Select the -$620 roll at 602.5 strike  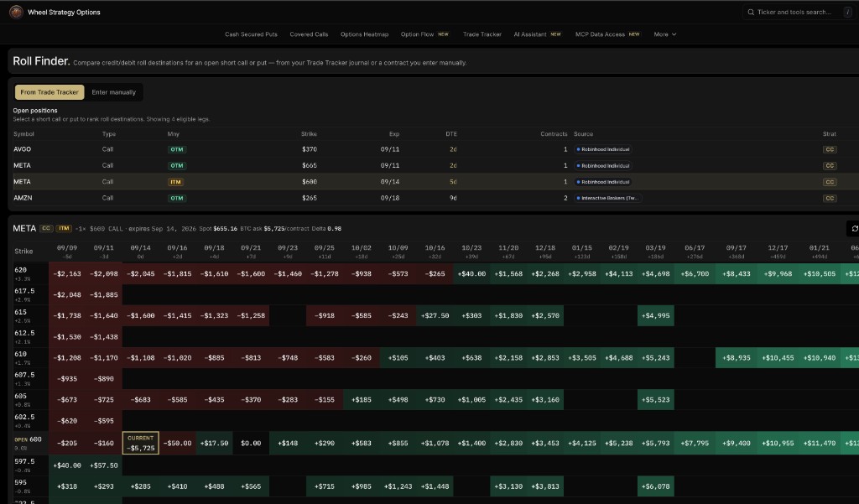click(67, 421)
